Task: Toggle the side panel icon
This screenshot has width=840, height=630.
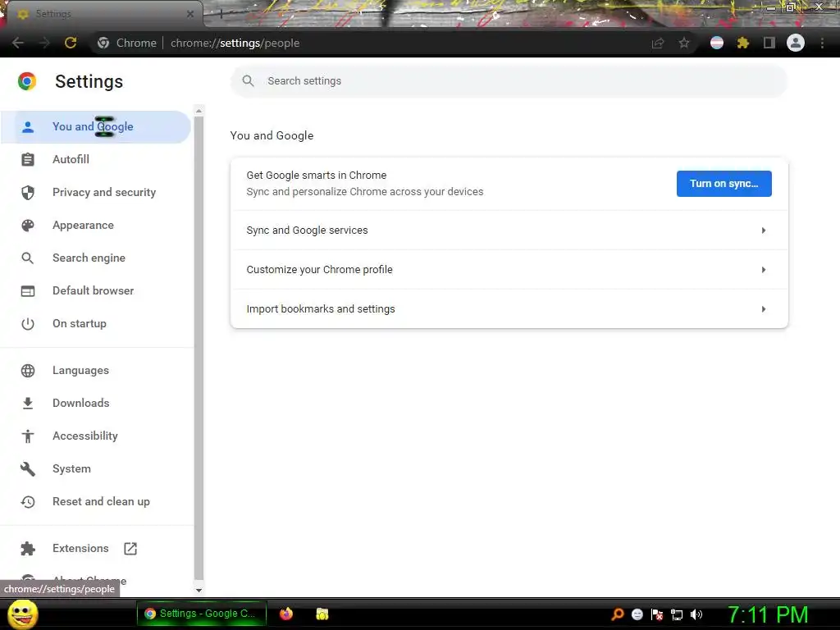Action: [769, 43]
